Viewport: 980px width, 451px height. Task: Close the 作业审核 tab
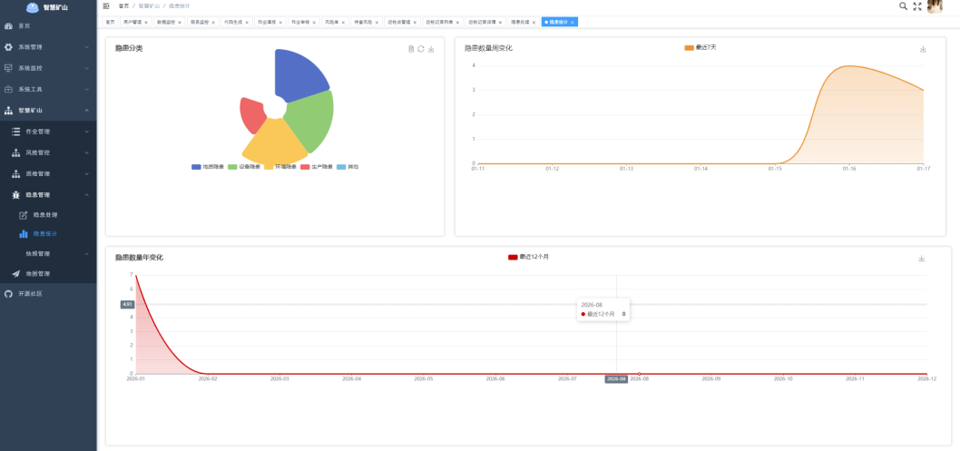pos(314,22)
